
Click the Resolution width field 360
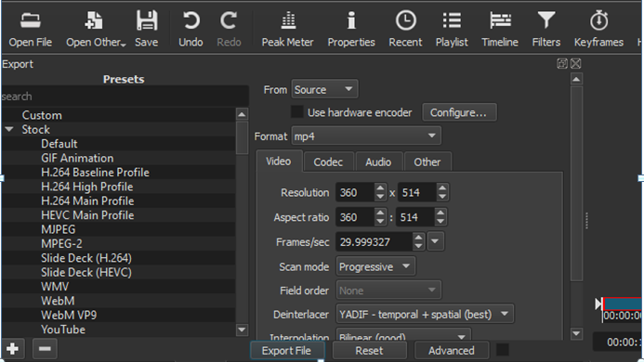coord(355,192)
